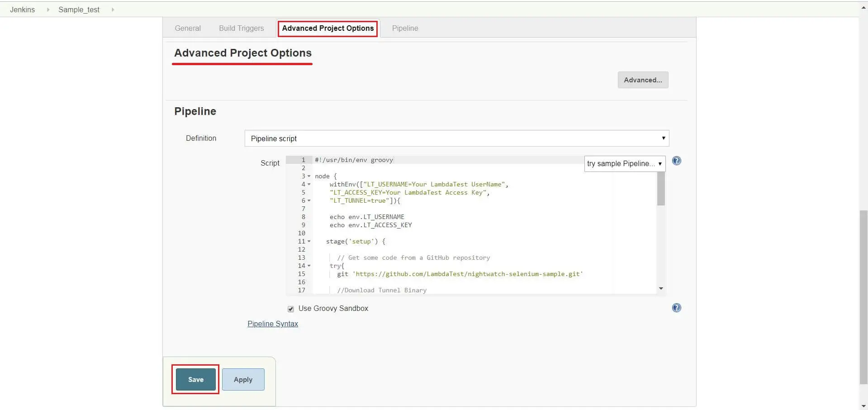Expand the fold arrow on line 6
Screen dimensions: 868x410
[x=308, y=200]
